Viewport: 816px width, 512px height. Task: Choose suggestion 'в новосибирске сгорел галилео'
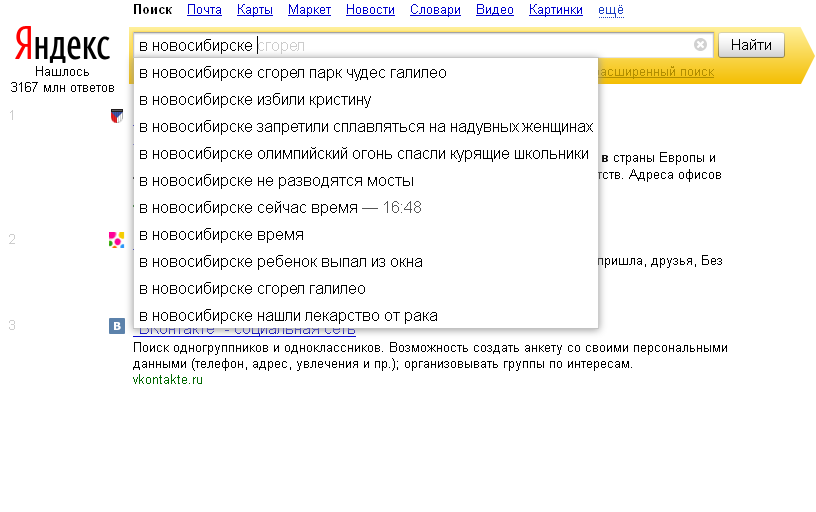pyautogui.click(x=366, y=289)
